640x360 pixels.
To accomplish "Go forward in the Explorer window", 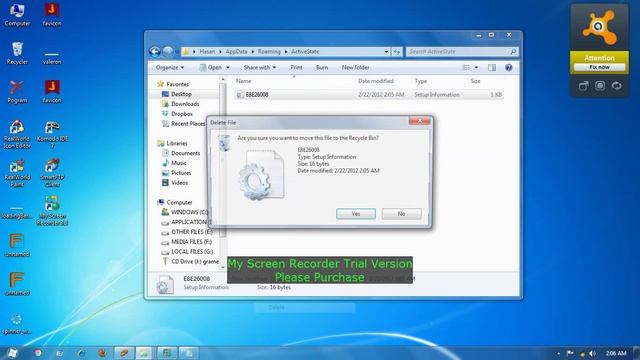I will coord(168,52).
